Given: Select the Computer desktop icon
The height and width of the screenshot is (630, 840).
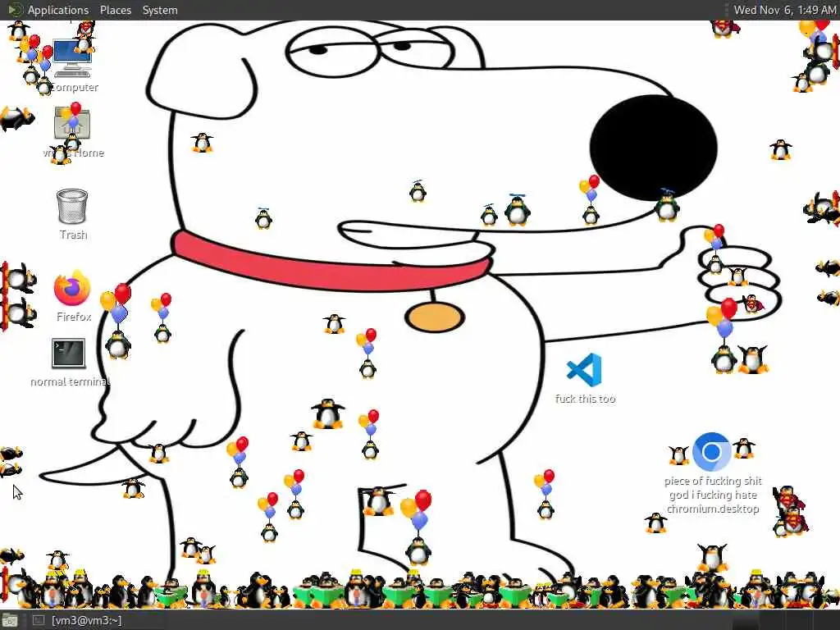Looking at the screenshot, I should (72, 58).
